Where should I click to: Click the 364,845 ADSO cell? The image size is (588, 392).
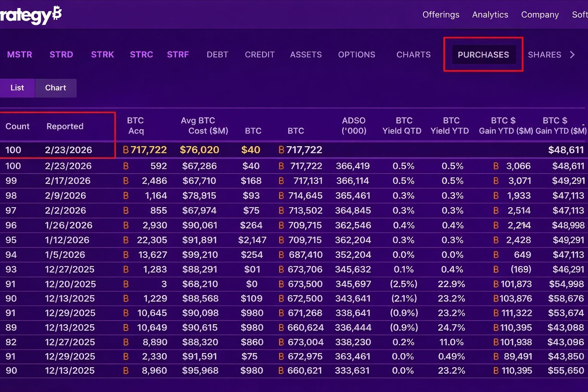[353, 211]
